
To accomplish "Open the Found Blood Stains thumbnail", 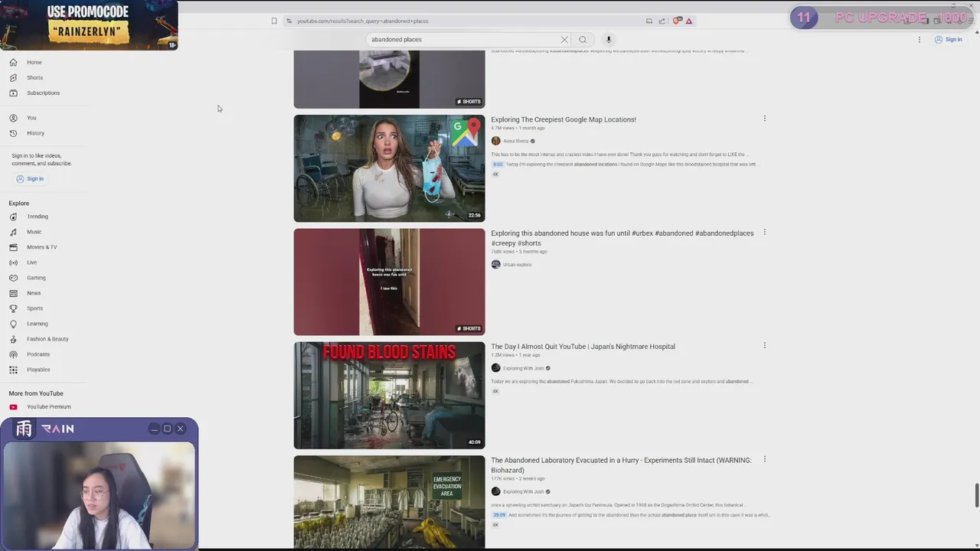I will click(389, 395).
